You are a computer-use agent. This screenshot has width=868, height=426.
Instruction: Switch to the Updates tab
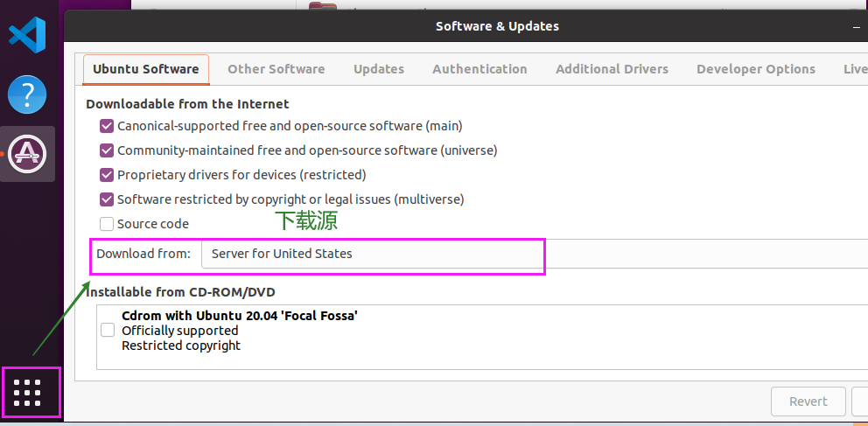[379, 69]
